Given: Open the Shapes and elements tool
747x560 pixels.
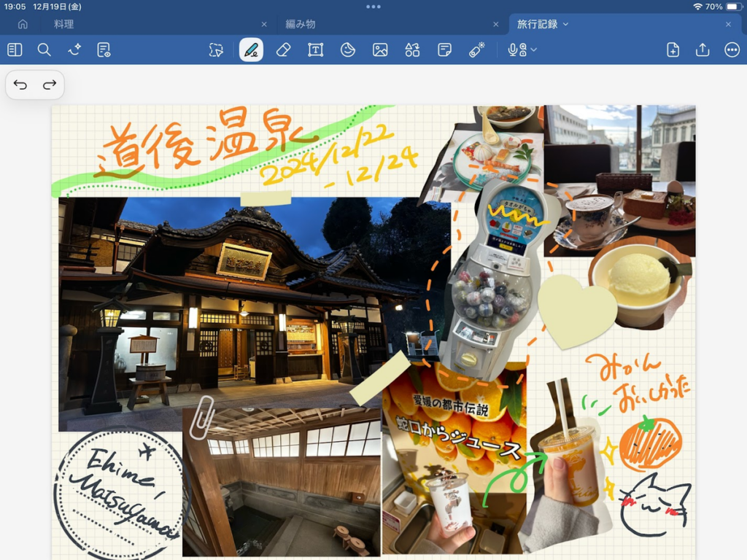Looking at the screenshot, I should 412,50.
